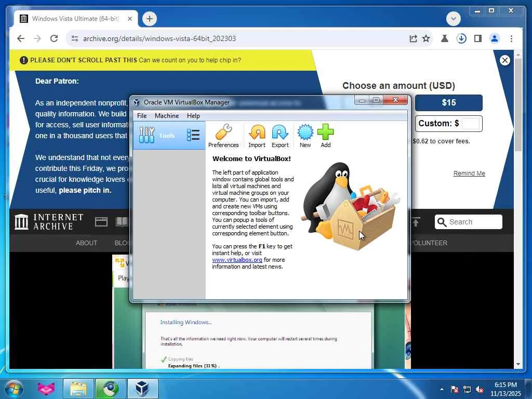Open VirtualBox Preferences
532x399 pixels.
[223, 136]
